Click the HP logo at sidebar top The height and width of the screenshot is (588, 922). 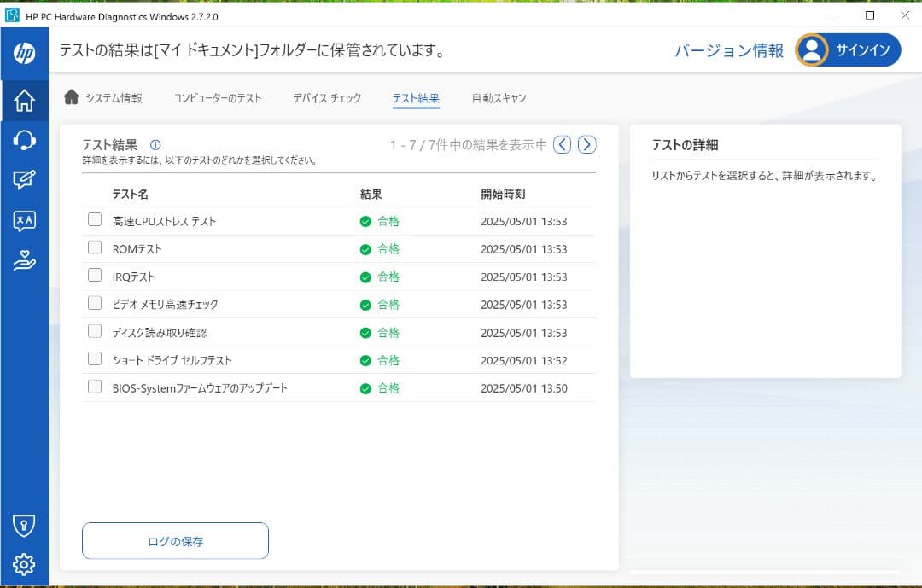[x=24, y=53]
